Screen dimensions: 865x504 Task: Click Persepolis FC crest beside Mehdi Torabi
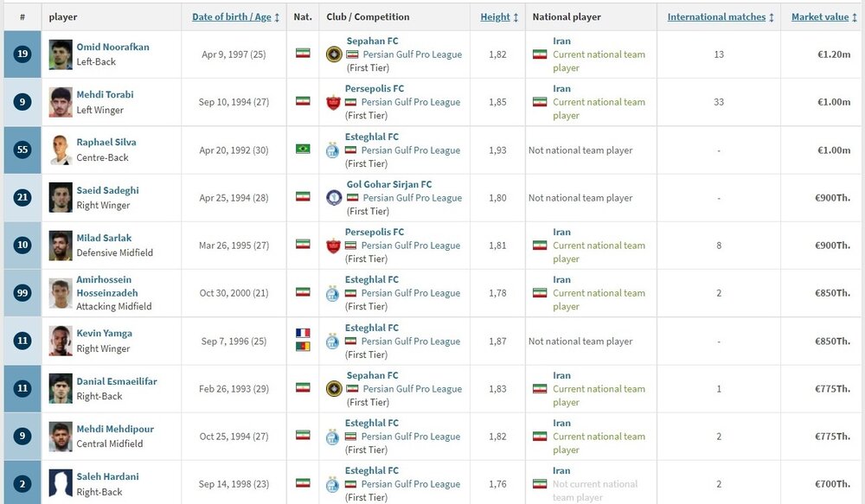333,102
